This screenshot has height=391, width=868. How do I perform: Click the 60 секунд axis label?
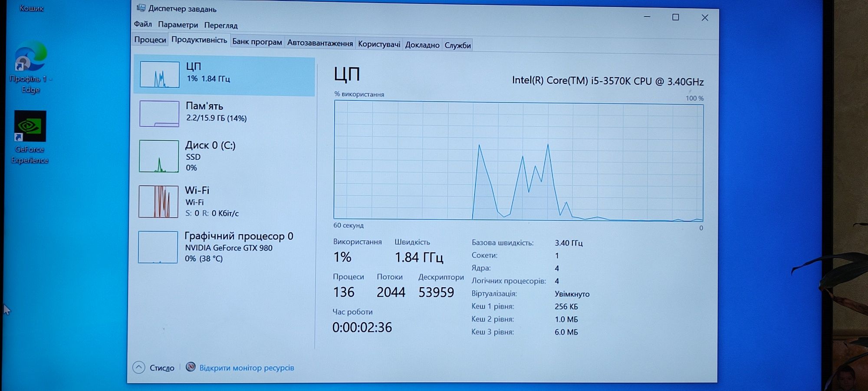coord(349,225)
